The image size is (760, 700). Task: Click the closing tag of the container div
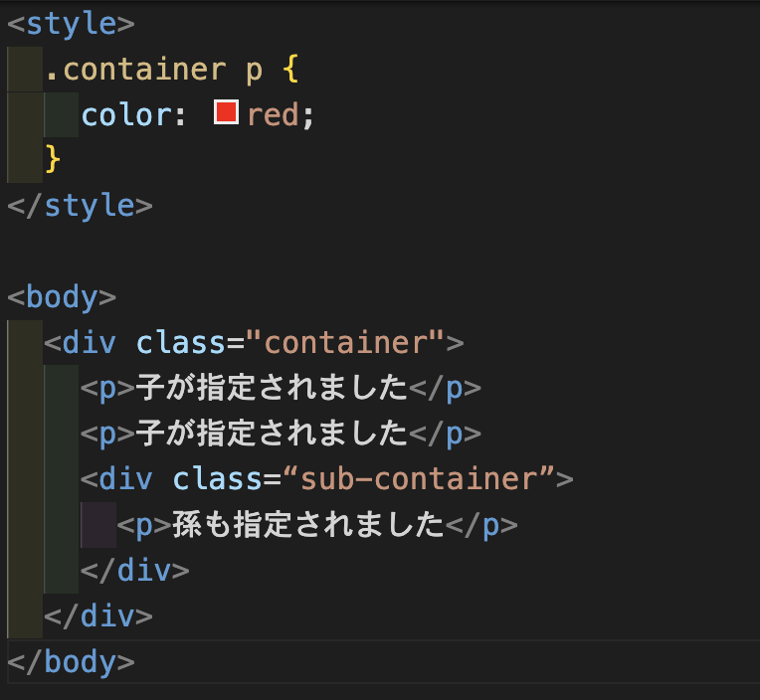coord(98,616)
